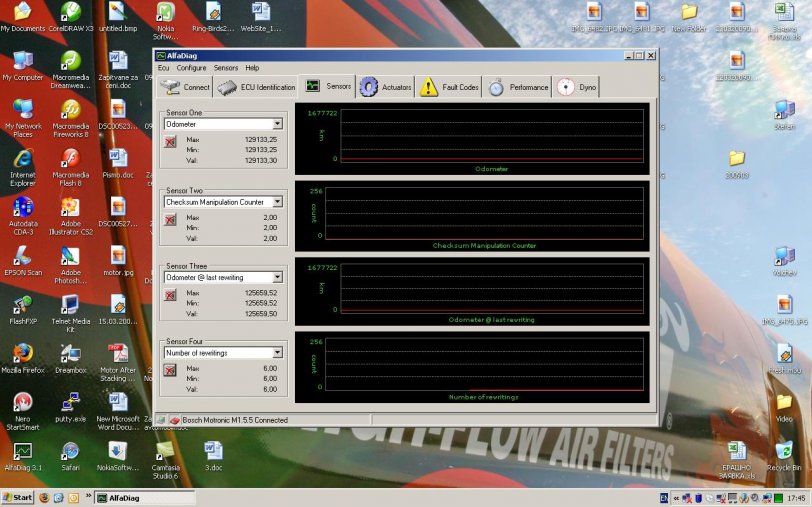Screen dimensions: 812x507
Task: Expand the Sensor One Odometer dropdown
Action: 277,124
